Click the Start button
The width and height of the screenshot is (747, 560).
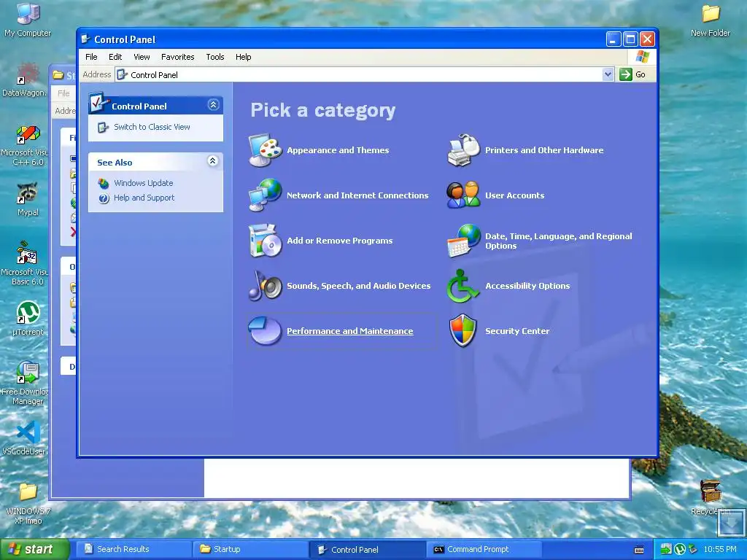(34, 549)
